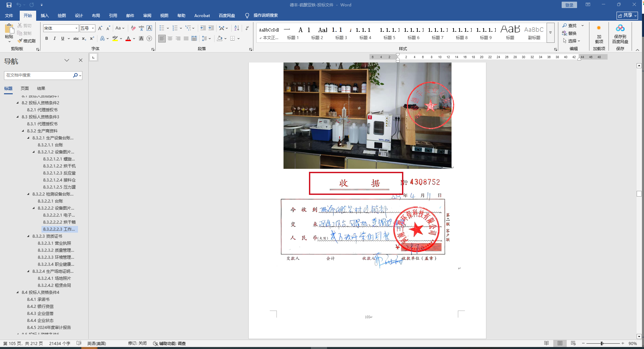Collapse the 8.3.2.1 生产设备台账 tree arrow
This screenshot has width=644, height=349.
click(x=28, y=138)
